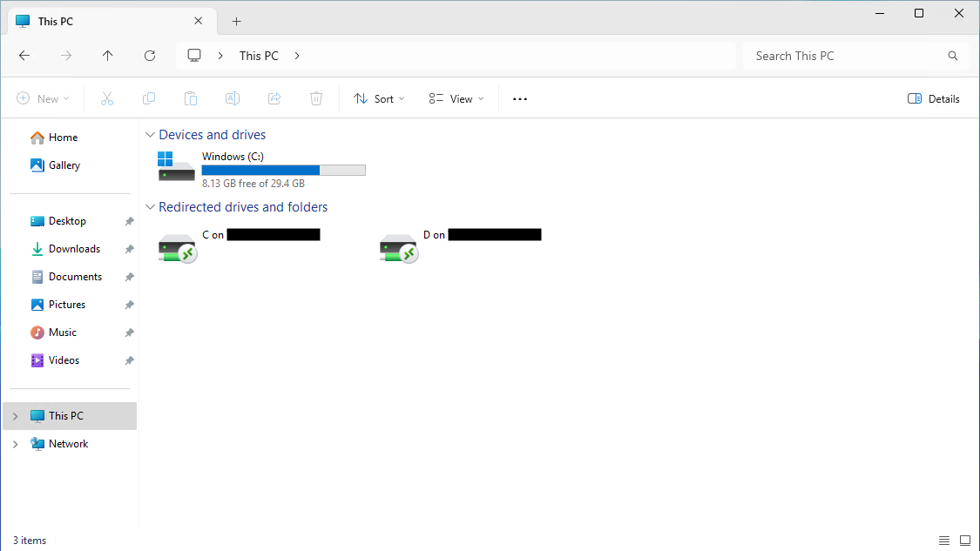980x551 pixels.
Task: Expand the chevron after This PC breadcrumb
Action: [x=297, y=56]
